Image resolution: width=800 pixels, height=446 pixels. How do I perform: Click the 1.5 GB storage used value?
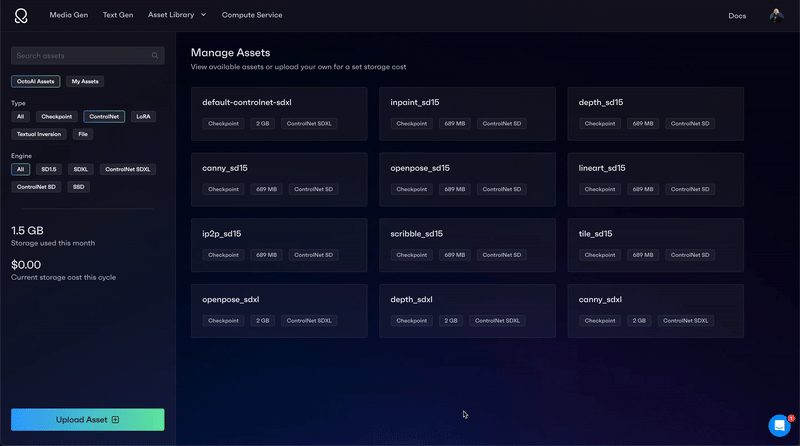(x=28, y=231)
